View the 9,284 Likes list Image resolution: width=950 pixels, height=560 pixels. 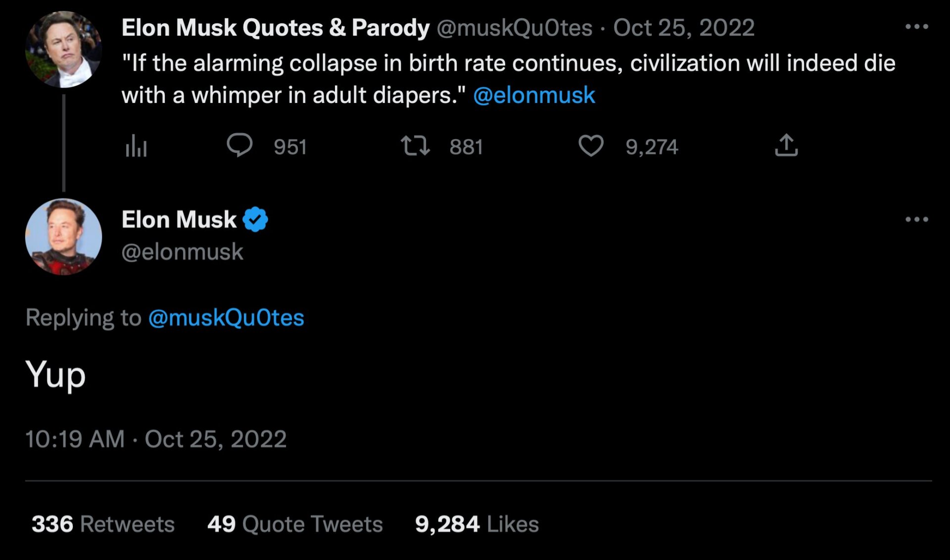(476, 524)
